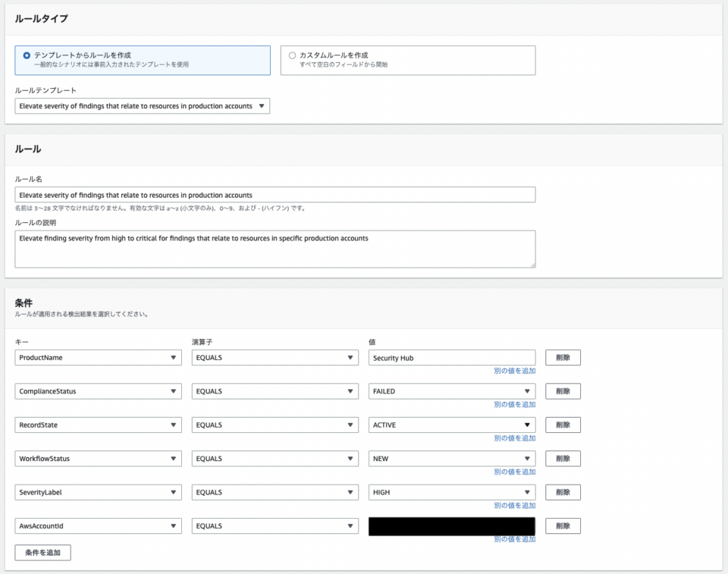Click 条件を追加 to add a condition
This screenshot has height=574, width=728.
click(x=42, y=552)
